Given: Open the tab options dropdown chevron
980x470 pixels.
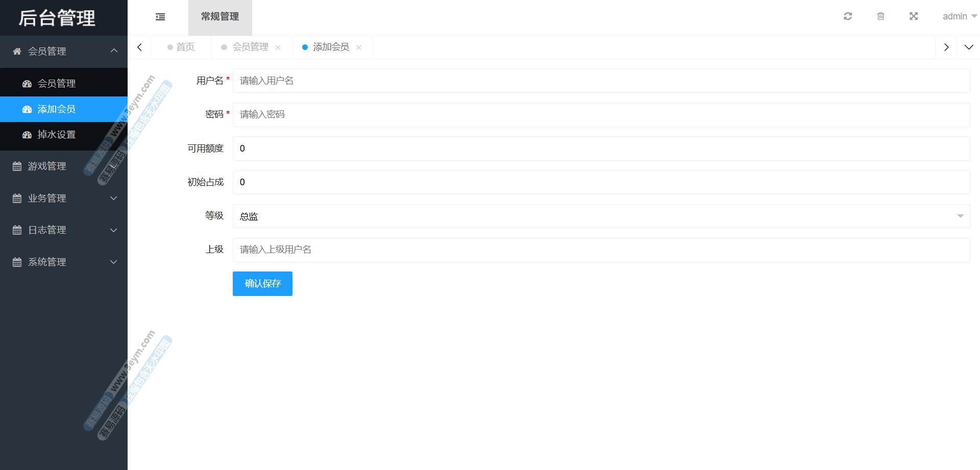Looking at the screenshot, I should (x=968, y=47).
